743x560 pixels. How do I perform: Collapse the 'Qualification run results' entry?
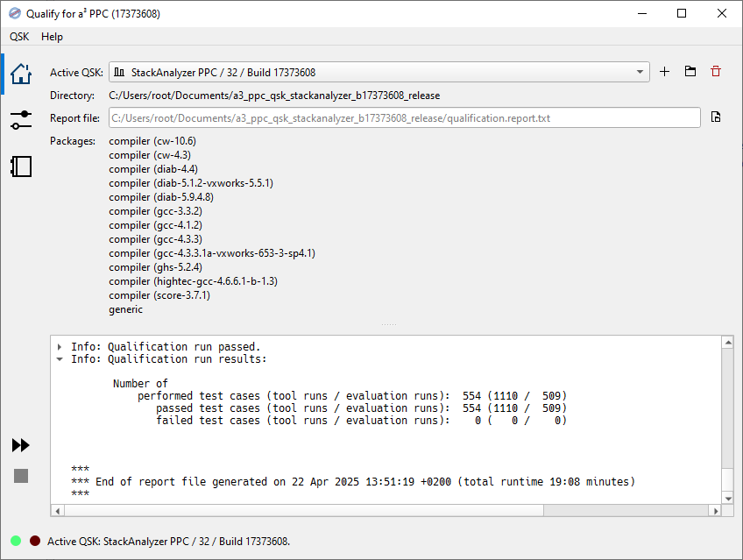[x=60, y=359]
